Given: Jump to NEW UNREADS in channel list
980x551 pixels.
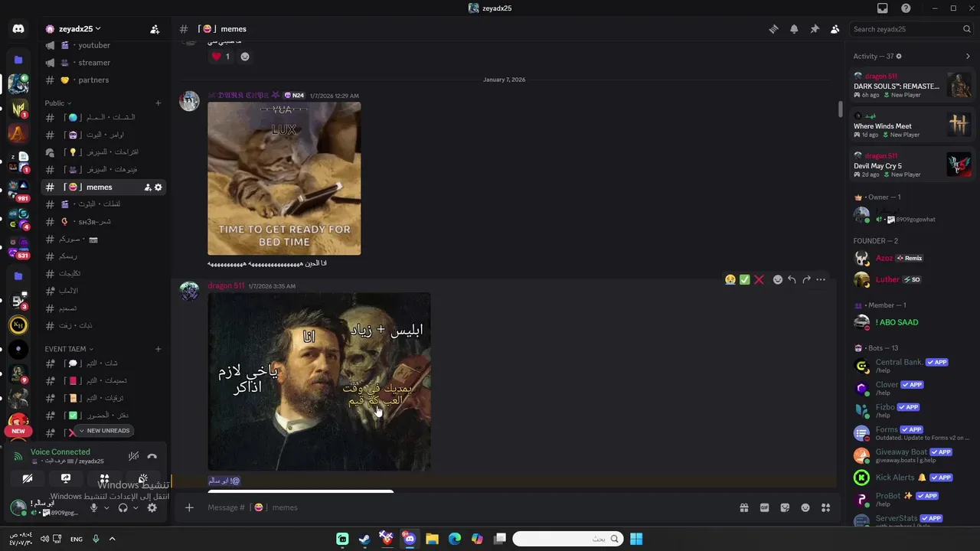Looking at the screenshot, I should [x=103, y=431].
